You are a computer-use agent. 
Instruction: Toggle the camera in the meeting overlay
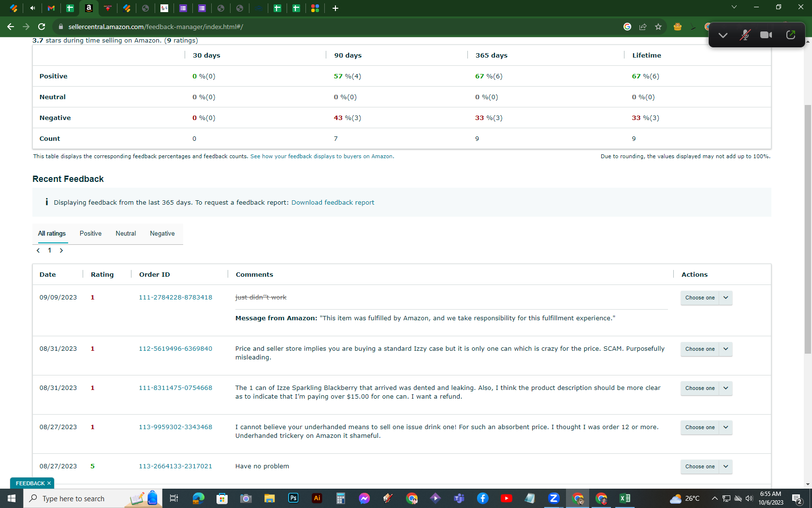[x=766, y=35]
